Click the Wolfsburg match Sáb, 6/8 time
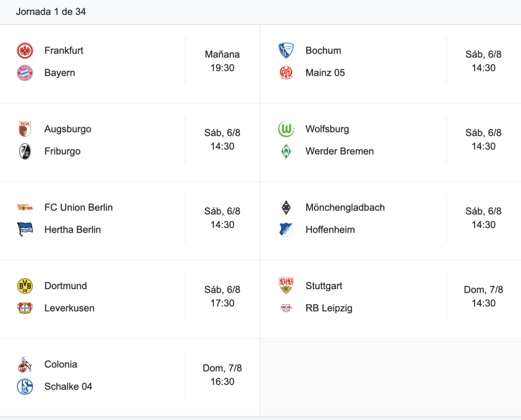This screenshot has width=521, height=420. pyautogui.click(x=483, y=139)
